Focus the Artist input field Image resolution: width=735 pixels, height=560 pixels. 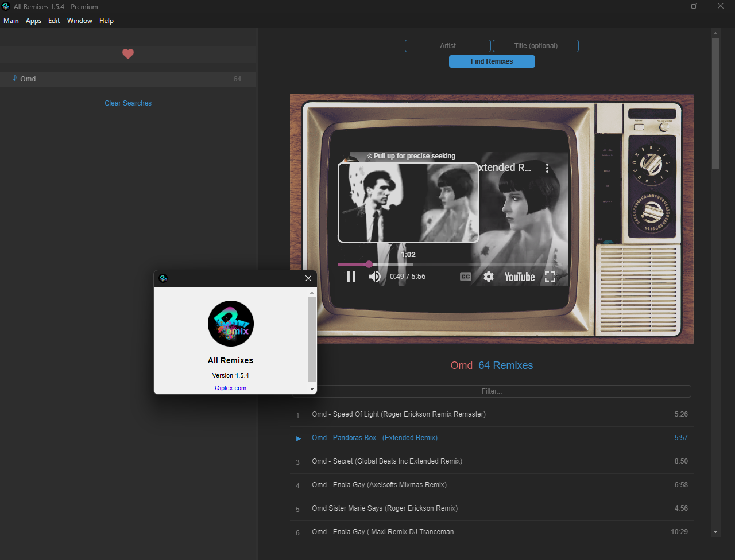(448, 46)
